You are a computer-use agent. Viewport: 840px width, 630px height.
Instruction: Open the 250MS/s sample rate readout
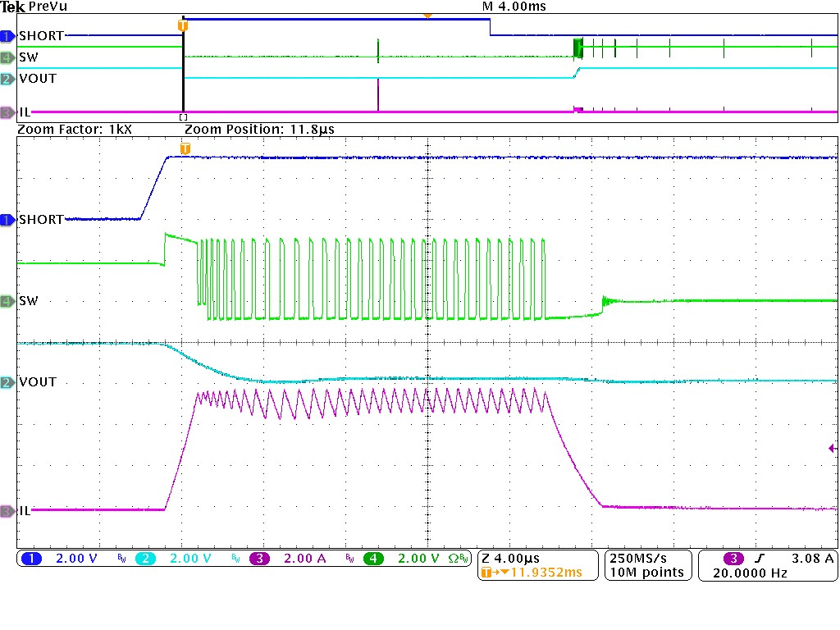coord(644,558)
